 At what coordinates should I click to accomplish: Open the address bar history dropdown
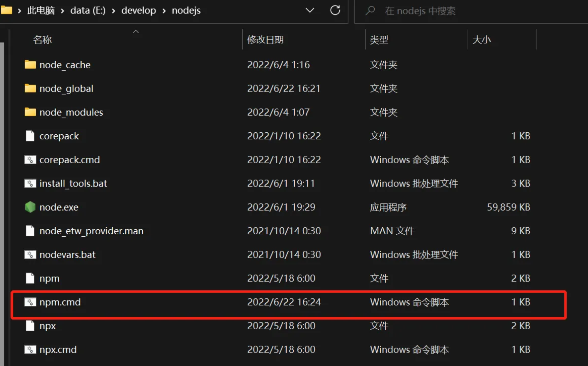(310, 10)
